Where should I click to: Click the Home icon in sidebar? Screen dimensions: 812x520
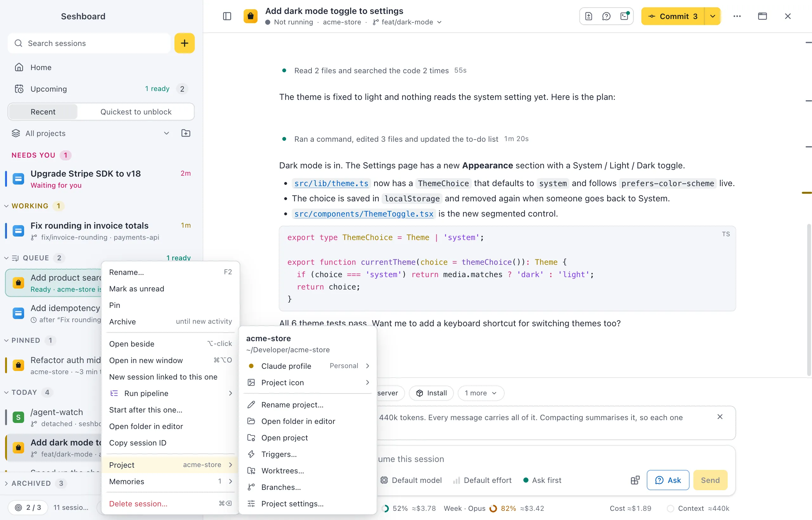(x=19, y=67)
